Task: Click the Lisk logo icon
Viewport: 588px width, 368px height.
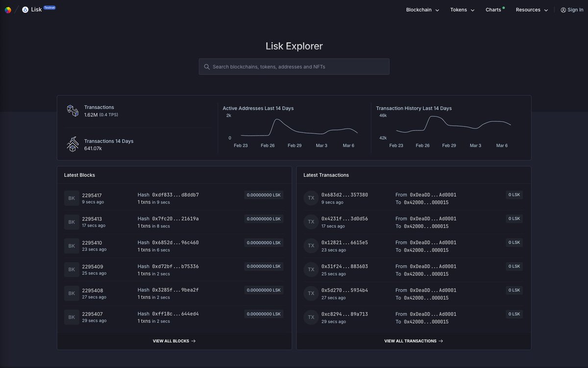Action: coord(25,10)
